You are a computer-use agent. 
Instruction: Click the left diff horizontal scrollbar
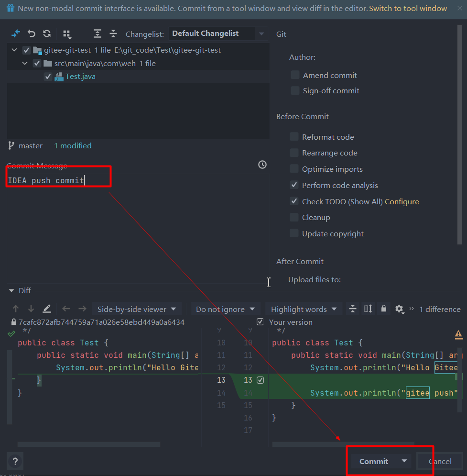click(89, 444)
